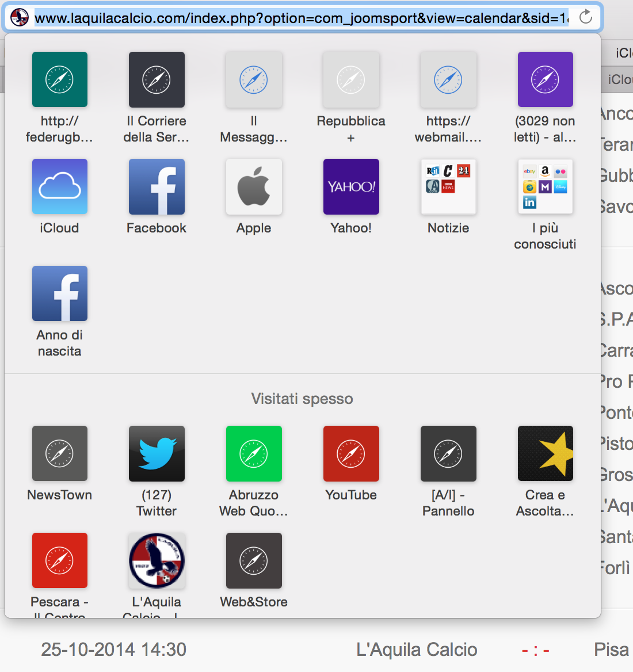Click the reload page button
Viewport: 633px width, 672px height.
tap(586, 17)
